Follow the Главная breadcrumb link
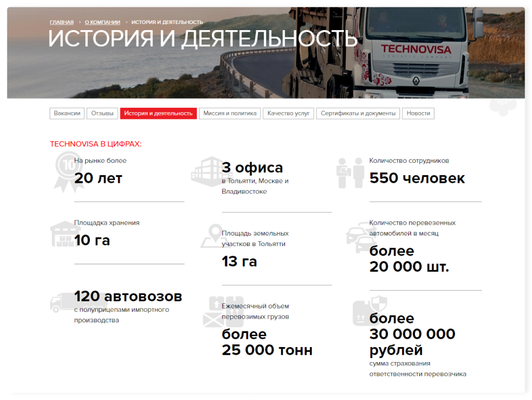The width and height of the screenshot is (532, 400). (61, 22)
